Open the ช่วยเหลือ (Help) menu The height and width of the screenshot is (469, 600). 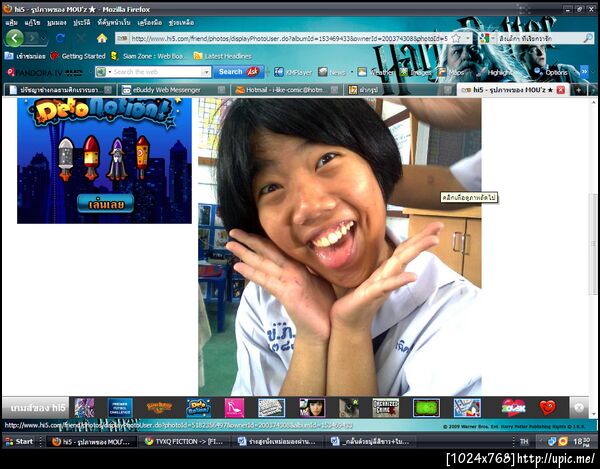[181, 23]
